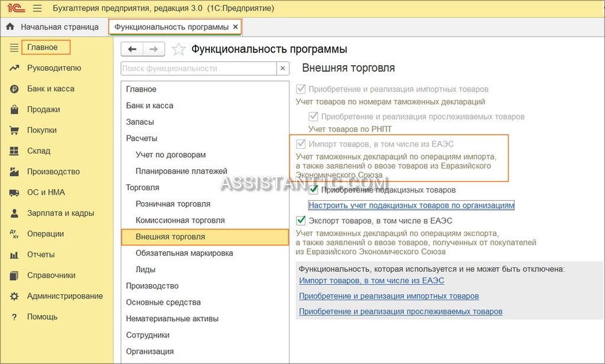Select Планирование платежей item
Screen dimensions: 605x364
pos(205,171)
